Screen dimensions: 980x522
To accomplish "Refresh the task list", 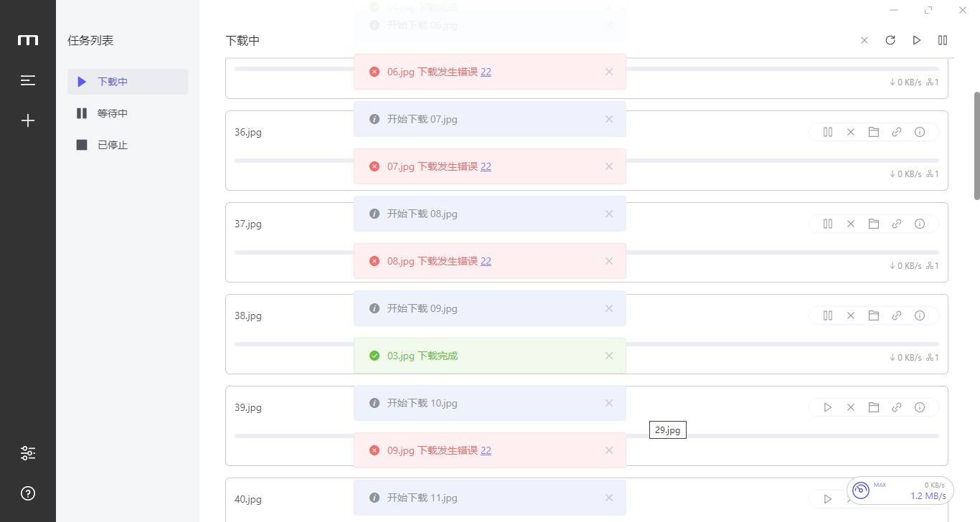I will point(890,40).
